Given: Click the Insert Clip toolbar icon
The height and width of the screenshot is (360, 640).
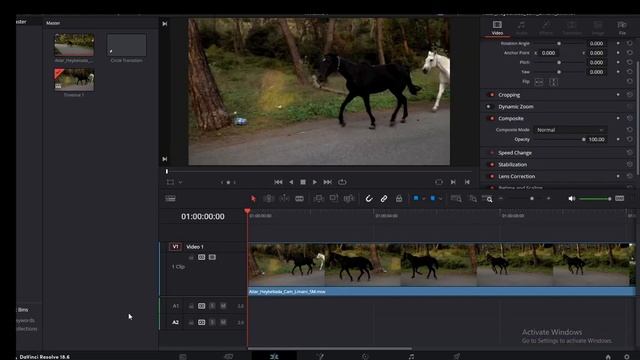Looking at the screenshot, I should (318, 198).
